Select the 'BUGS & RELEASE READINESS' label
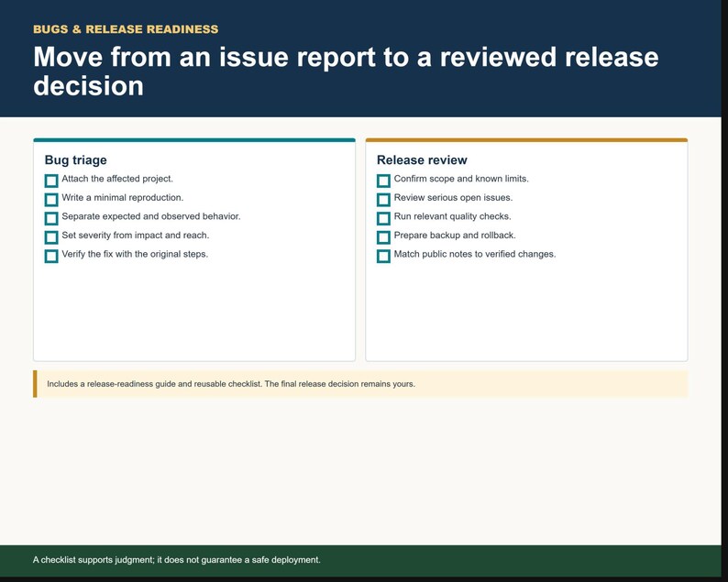This screenshot has width=728, height=582. click(x=126, y=29)
